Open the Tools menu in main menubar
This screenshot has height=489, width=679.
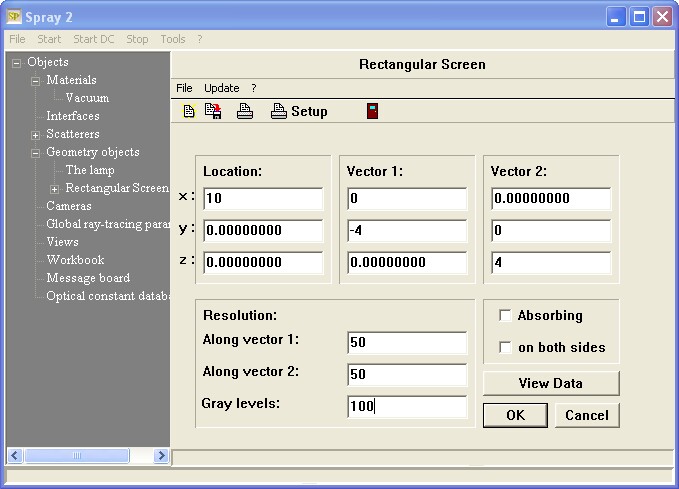(173, 39)
